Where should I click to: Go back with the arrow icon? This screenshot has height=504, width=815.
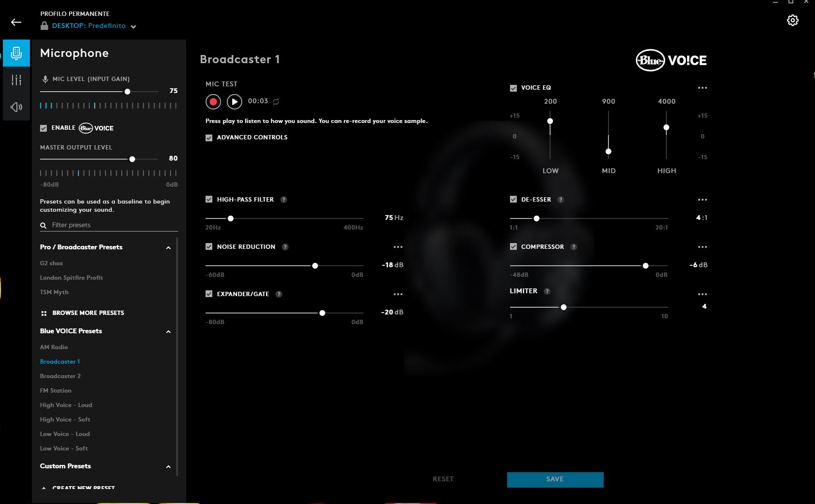click(16, 22)
